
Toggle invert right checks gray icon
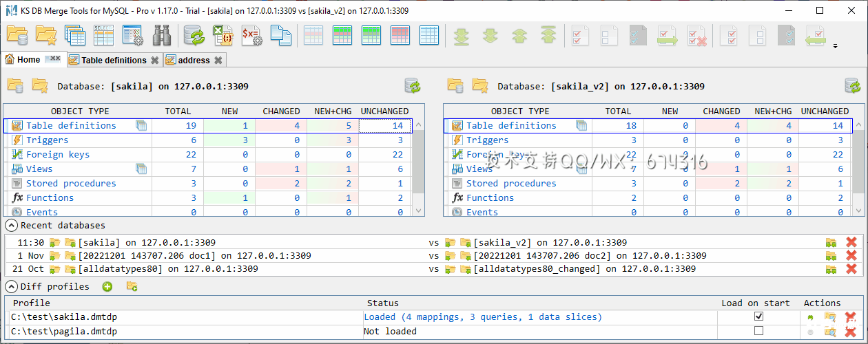coord(787,34)
